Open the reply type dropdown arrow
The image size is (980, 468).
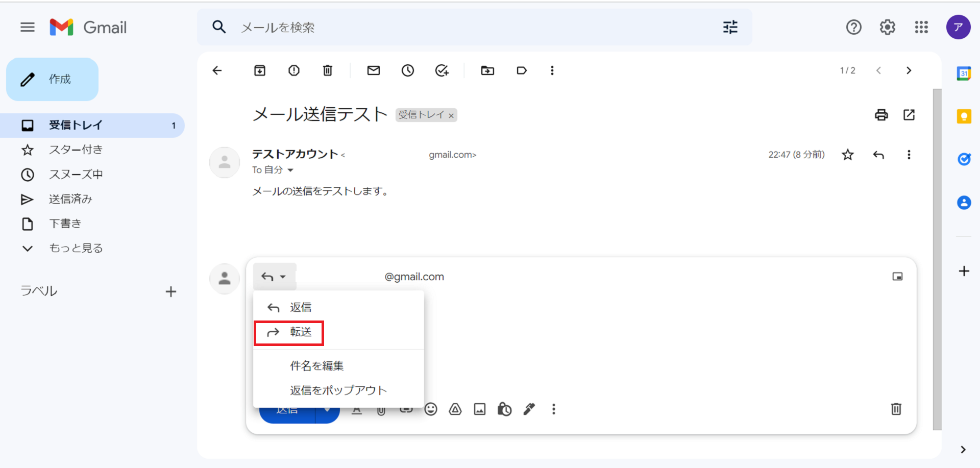[x=283, y=277]
